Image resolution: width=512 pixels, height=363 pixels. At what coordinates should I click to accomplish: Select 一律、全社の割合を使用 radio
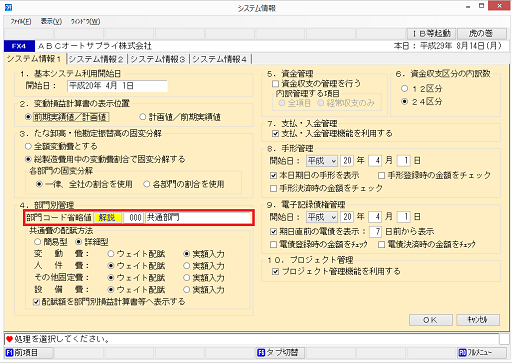point(84,184)
